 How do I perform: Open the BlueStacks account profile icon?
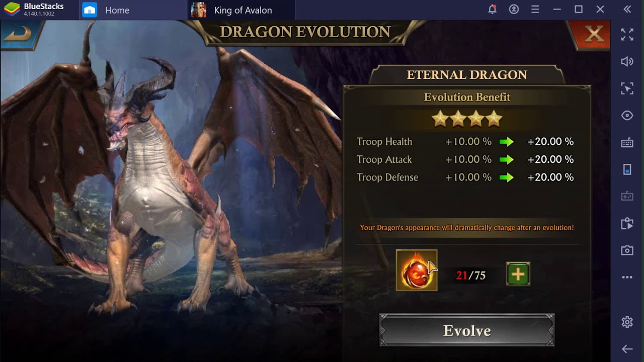coord(514,10)
